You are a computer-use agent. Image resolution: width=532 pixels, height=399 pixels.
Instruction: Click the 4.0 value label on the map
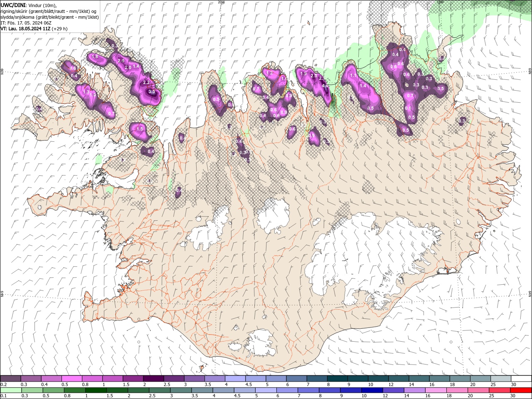(x=325, y=86)
